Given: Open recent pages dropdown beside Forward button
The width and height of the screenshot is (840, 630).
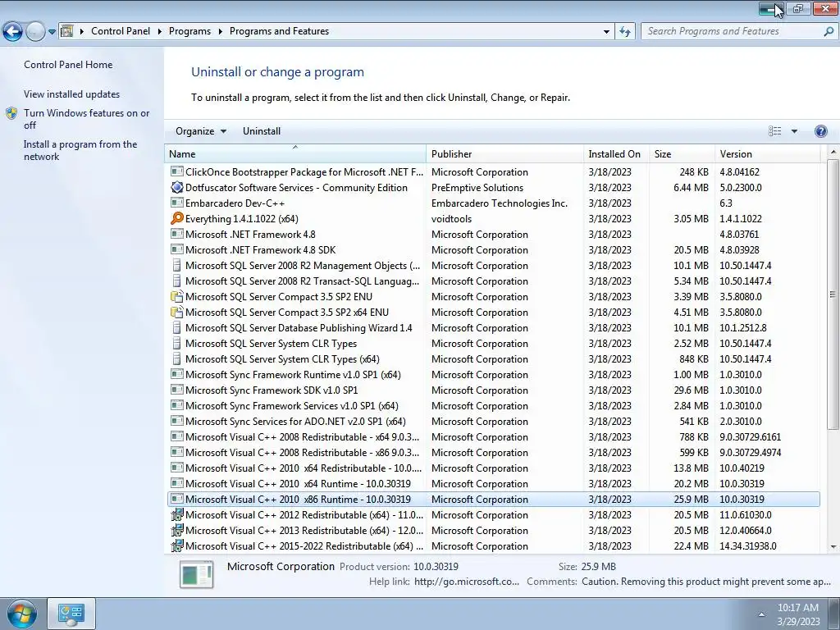Looking at the screenshot, I should 52,32.
